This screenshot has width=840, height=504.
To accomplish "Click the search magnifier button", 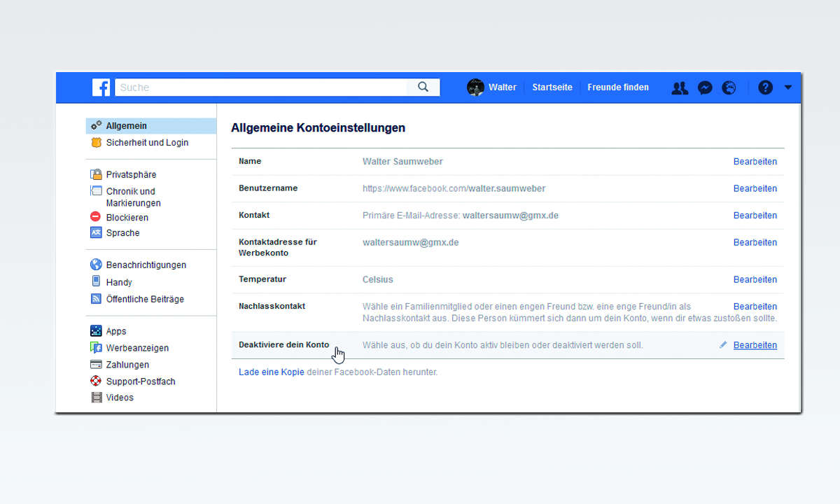I will pos(423,87).
